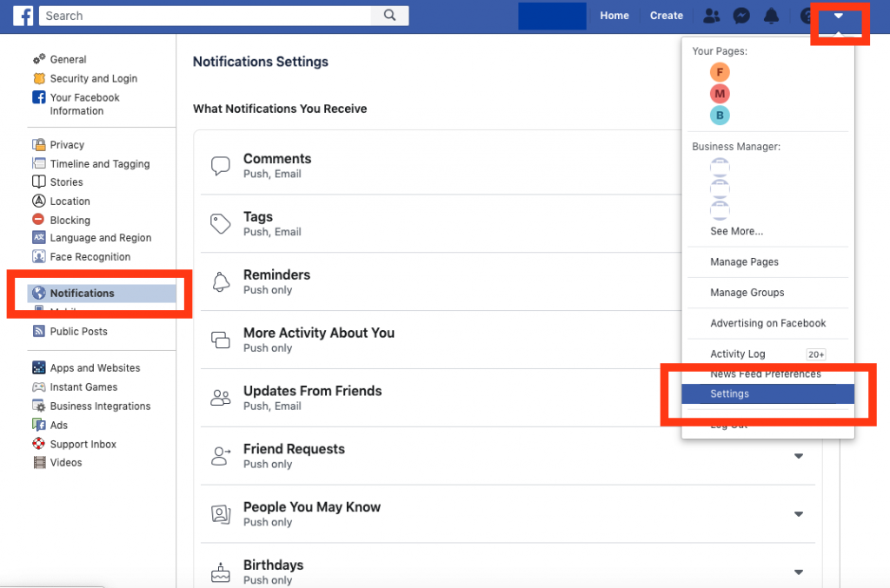This screenshot has width=890, height=588.
Task: Open the notifications bell icon
Action: tap(773, 16)
